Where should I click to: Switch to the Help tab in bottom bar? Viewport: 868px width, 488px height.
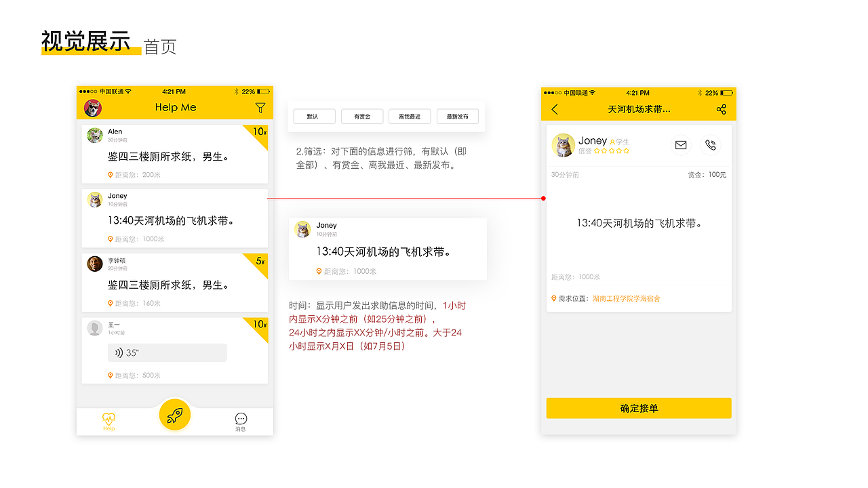point(109,422)
